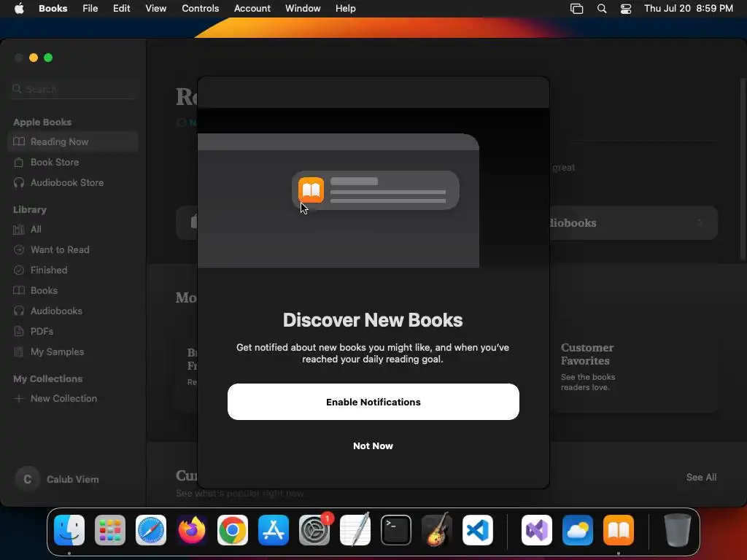The width and height of the screenshot is (747, 560).
Task: Open Visual Studio from the Dock
Action: point(537,530)
